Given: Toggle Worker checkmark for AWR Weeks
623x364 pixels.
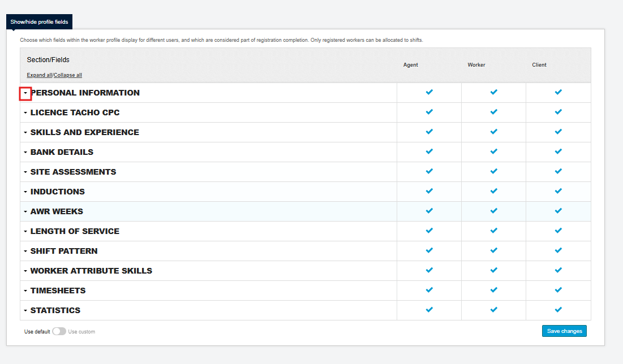Looking at the screenshot, I should click(x=493, y=211).
